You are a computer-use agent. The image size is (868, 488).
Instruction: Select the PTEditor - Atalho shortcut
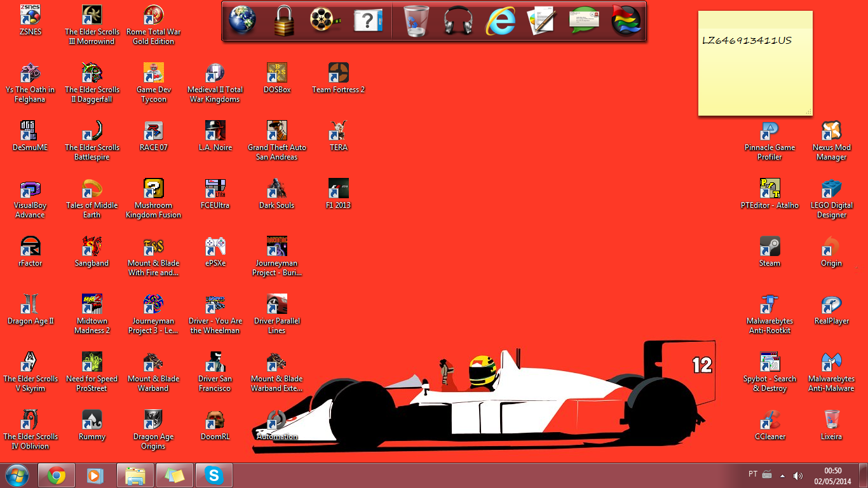(770, 188)
